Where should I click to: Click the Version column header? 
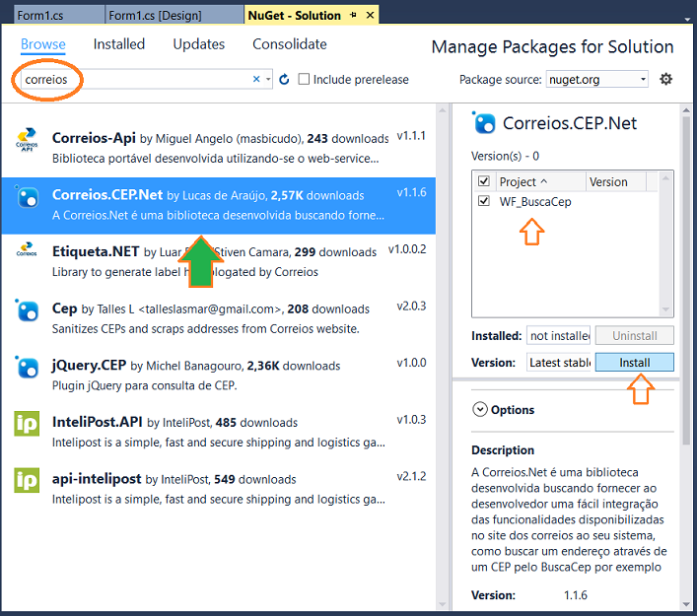coord(615,181)
